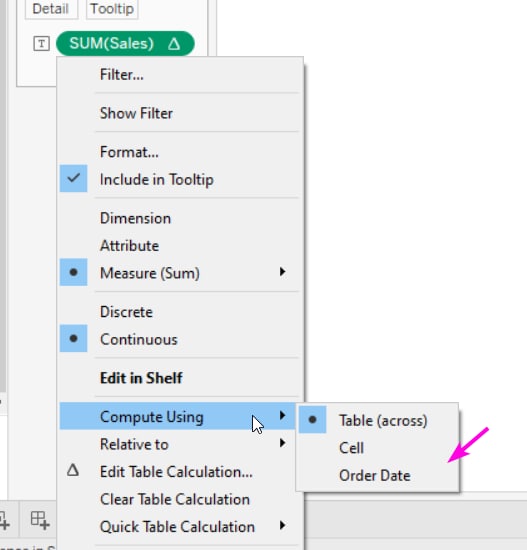The image size is (527, 550).
Task: Select Show Filter menu entry
Action: pyautogui.click(x=179, y=113)
